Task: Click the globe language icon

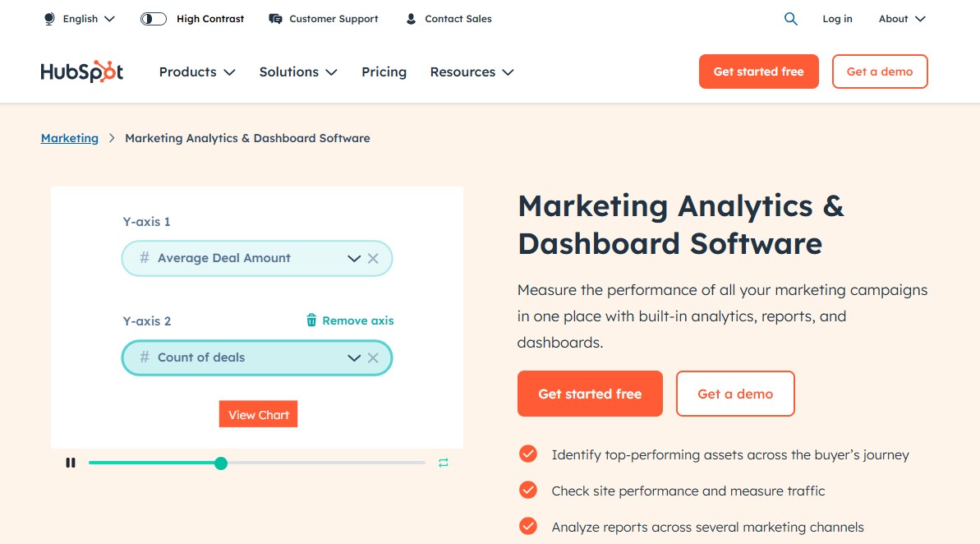Action: [x=49, y=19]
